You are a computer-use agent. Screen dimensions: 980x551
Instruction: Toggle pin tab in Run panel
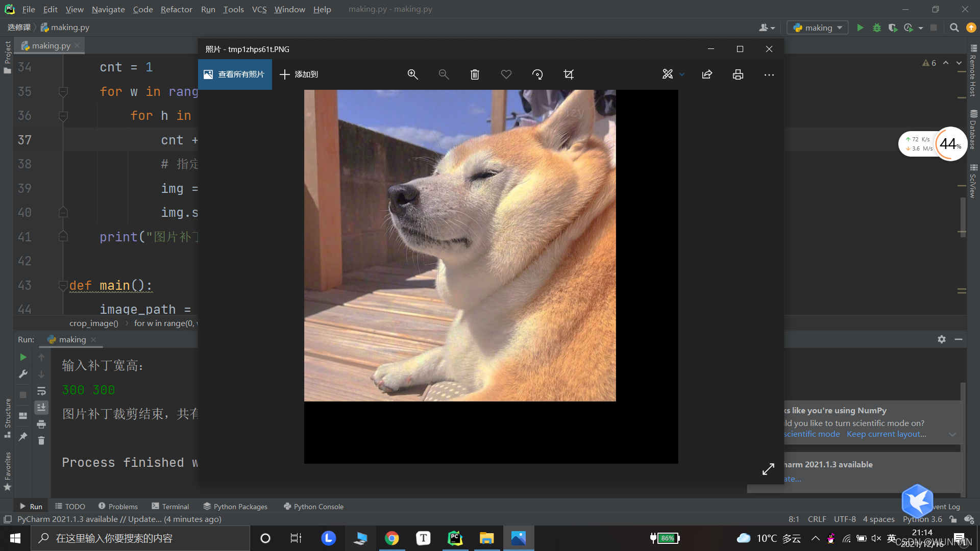[23, 437]
